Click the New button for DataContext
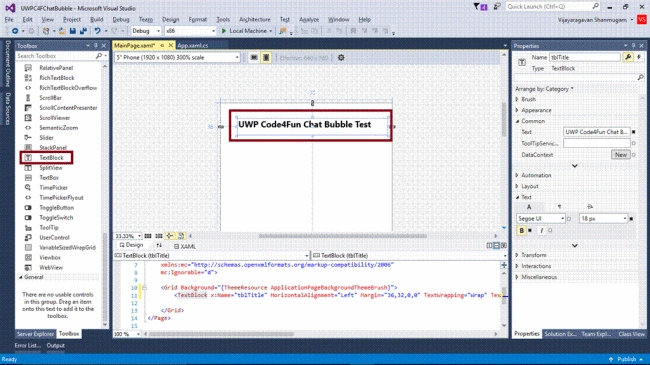The image size is (650, 365). (621, 155)
